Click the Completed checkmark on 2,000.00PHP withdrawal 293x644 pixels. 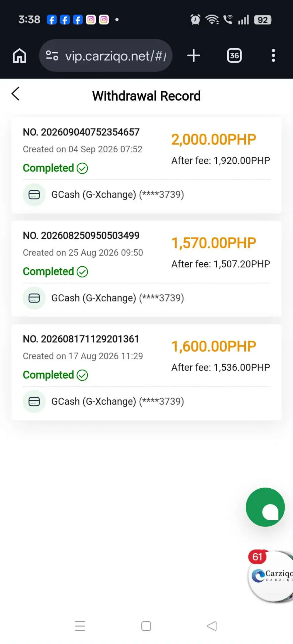coord(82,168)
